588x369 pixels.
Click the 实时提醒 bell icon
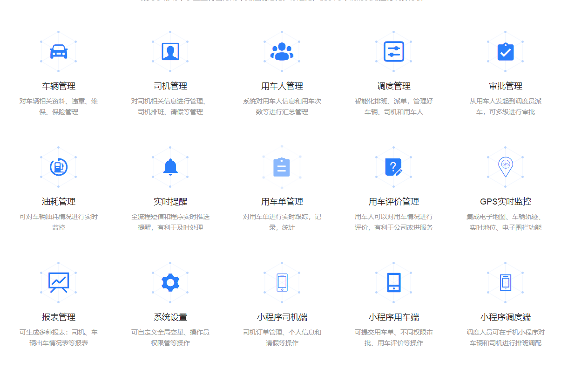click(170, 167)
